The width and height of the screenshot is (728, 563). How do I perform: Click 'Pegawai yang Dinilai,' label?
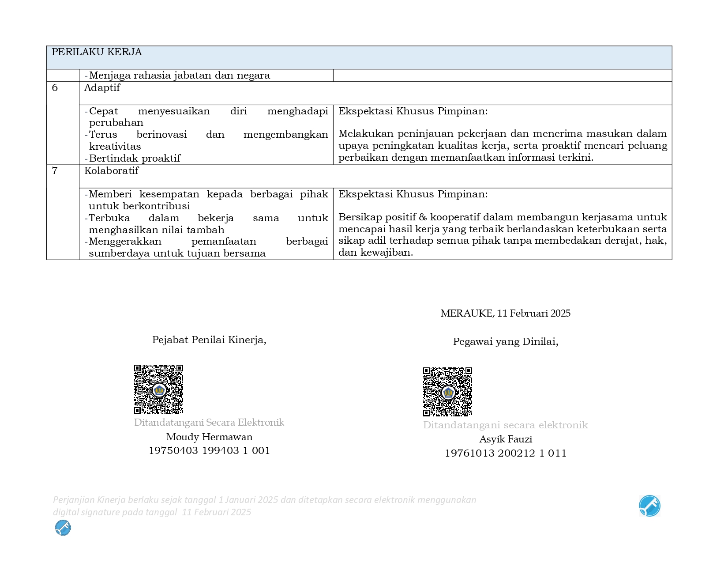[x=506, y=341]
